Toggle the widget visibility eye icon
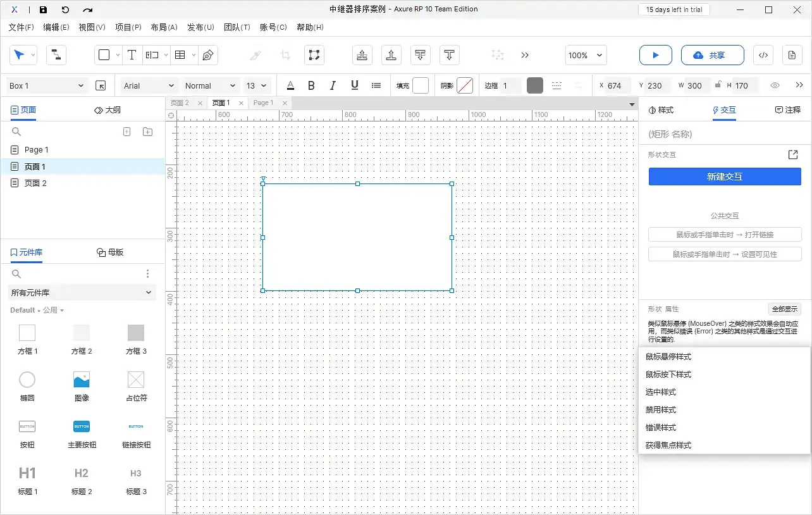Image resolution: width=812 pixels, height=515 pixels. [775, 85]
